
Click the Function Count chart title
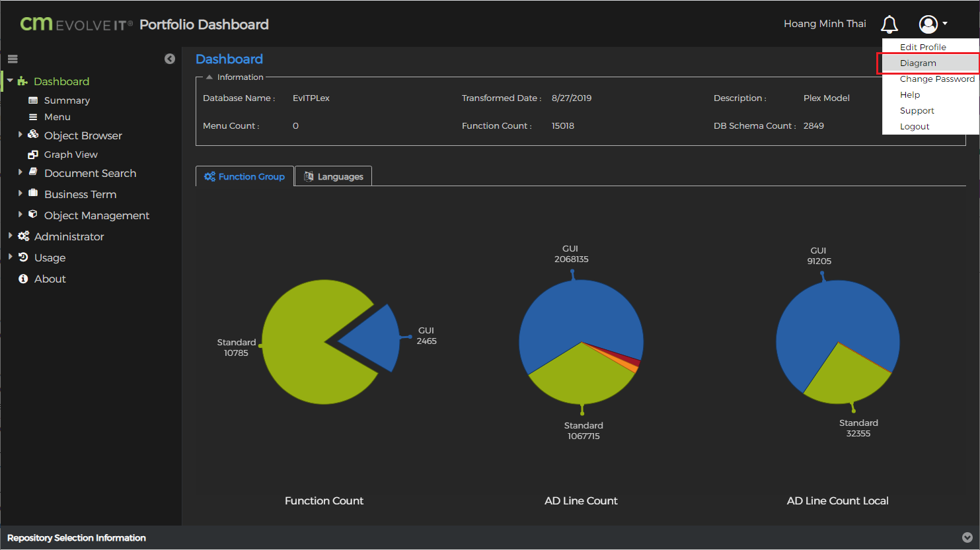point(324,501)
